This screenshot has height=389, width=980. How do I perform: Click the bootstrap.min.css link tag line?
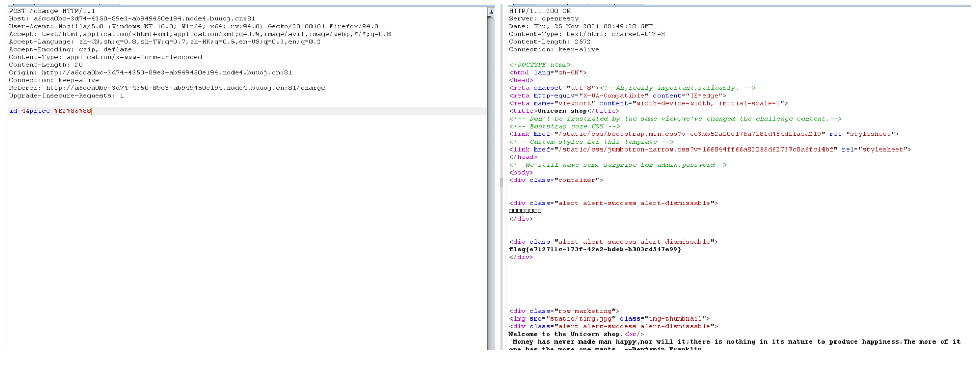pyautogui.click(x=704, y=134)
